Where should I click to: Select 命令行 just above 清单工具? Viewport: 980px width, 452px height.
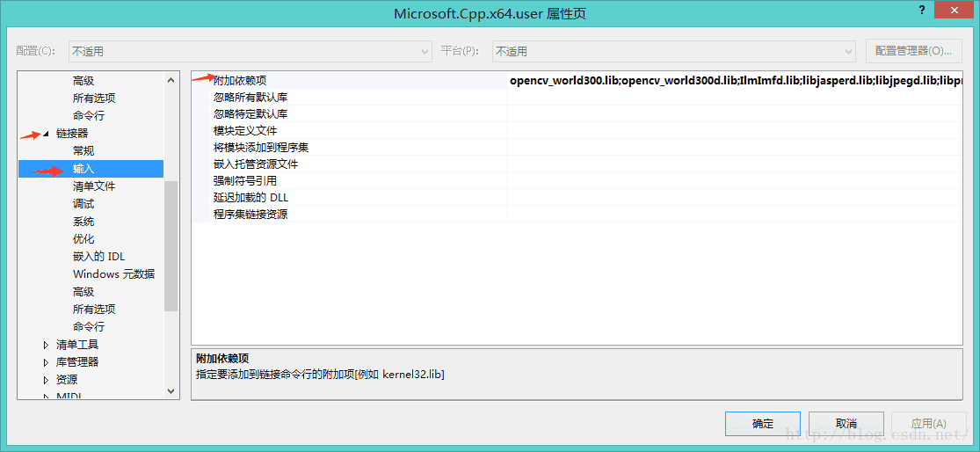[x=88, y=326]
